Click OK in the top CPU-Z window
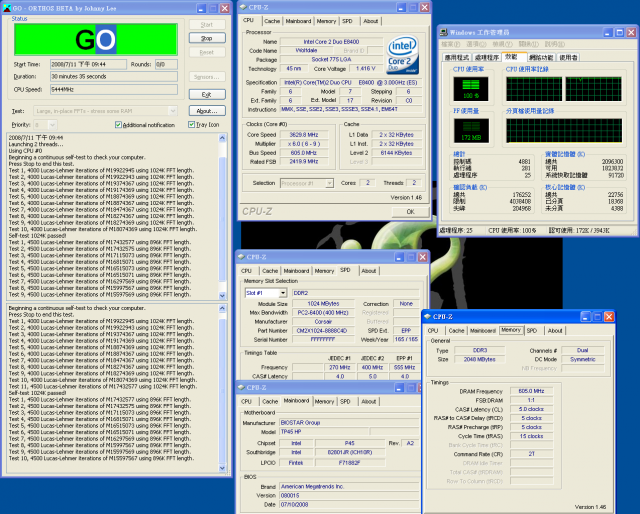Screen dimensions: 640x514 (410, 211)
